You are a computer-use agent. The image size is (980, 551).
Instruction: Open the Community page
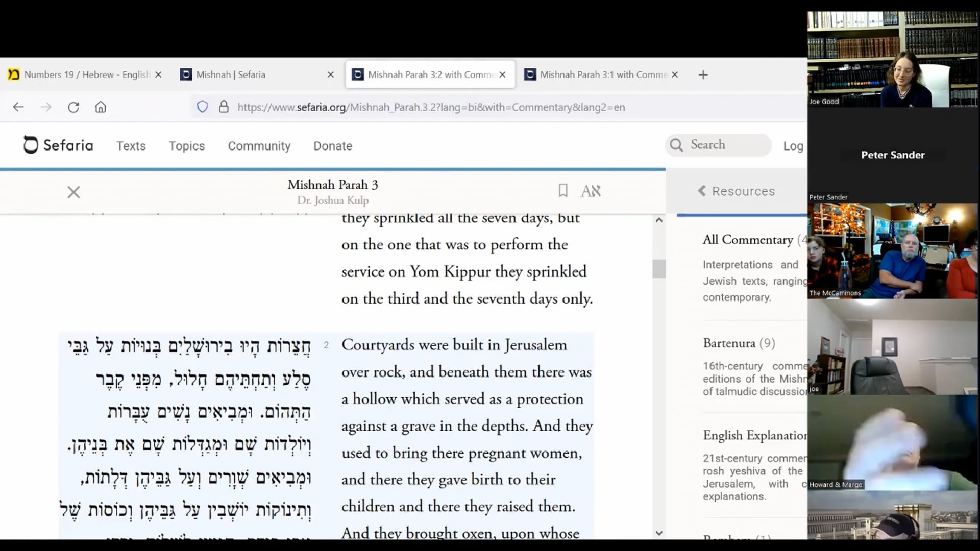click(x=259, y=146)
